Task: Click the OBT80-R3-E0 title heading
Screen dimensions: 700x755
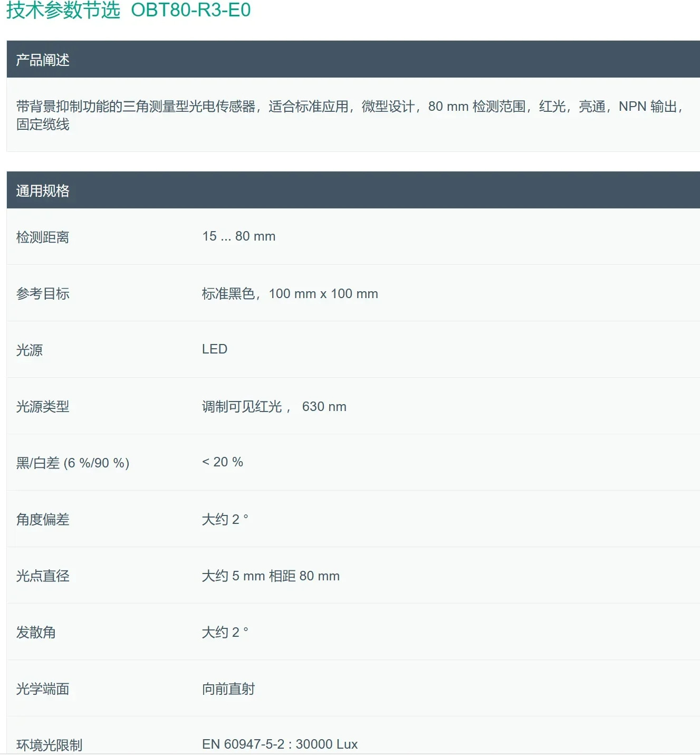Action: click(x=128, y=10)
